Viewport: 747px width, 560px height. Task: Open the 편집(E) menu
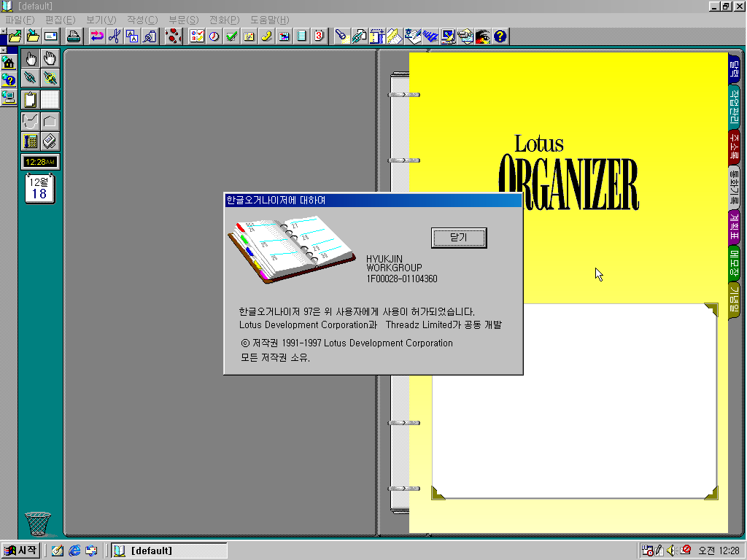60,20
